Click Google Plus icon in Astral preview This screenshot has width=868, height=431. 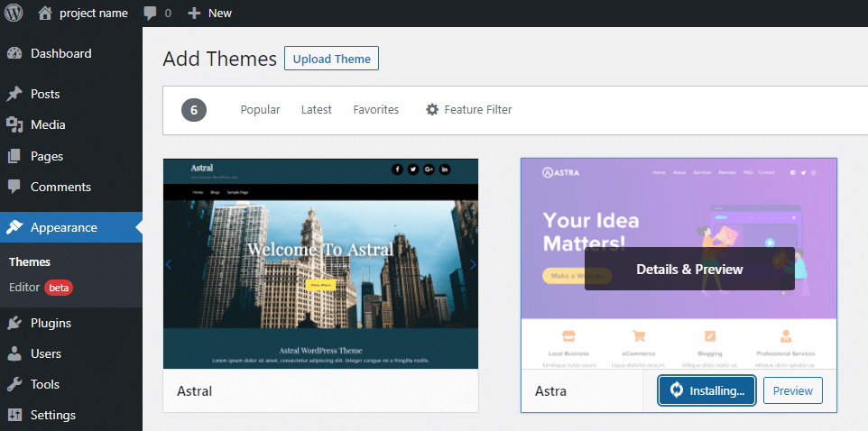tap(429, 170)
